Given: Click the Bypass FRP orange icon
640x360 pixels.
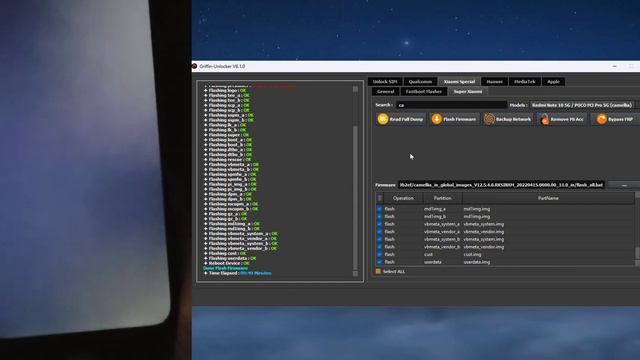Looking at the screenshot, I should (601, 119).
